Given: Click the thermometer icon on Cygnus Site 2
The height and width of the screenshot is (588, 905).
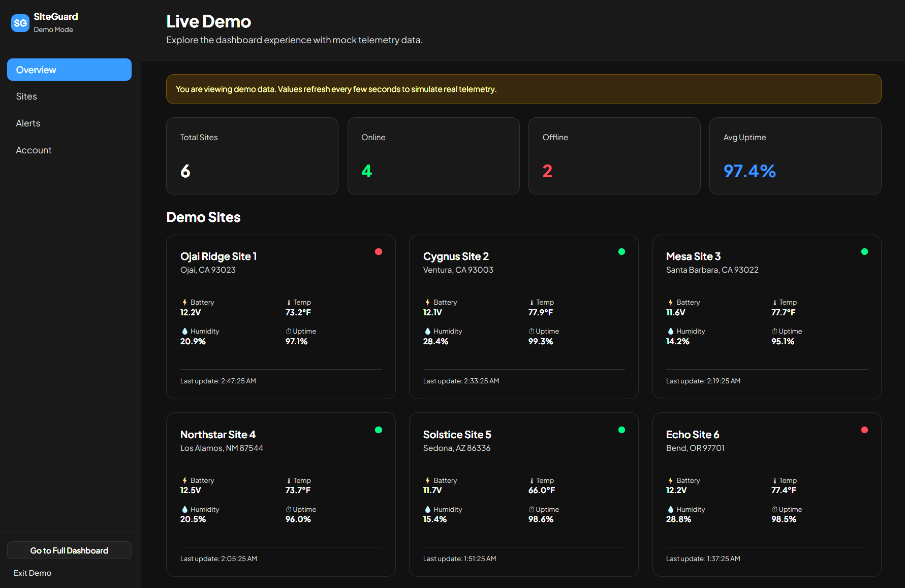Looking at the screenshot, I should (531, 302).
